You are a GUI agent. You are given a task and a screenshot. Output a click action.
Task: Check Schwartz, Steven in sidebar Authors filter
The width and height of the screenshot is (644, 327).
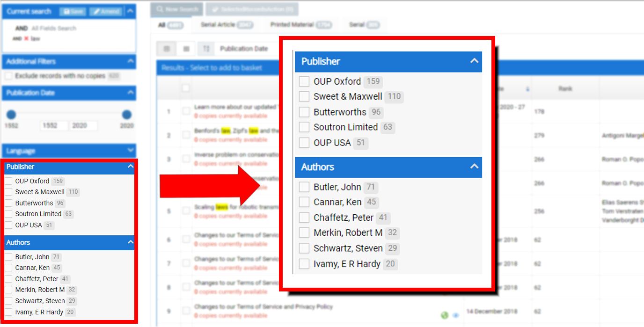click(9, 301)
